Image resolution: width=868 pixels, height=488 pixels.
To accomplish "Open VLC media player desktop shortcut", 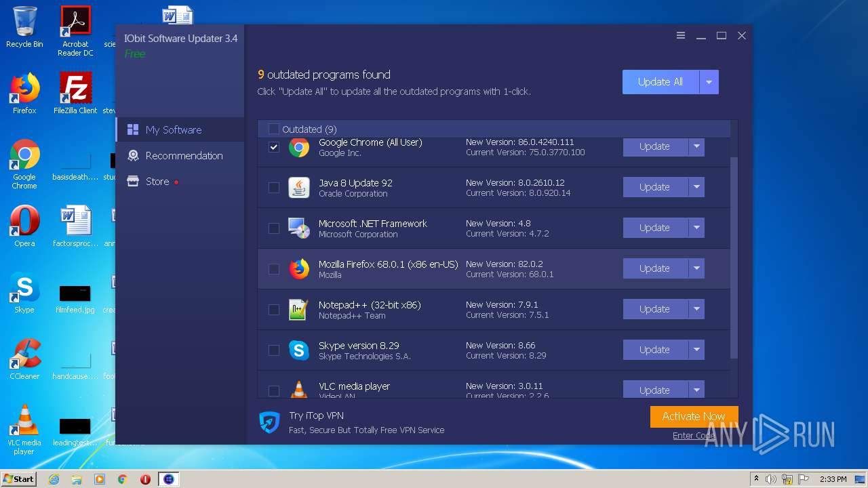I will click(24, 430).
